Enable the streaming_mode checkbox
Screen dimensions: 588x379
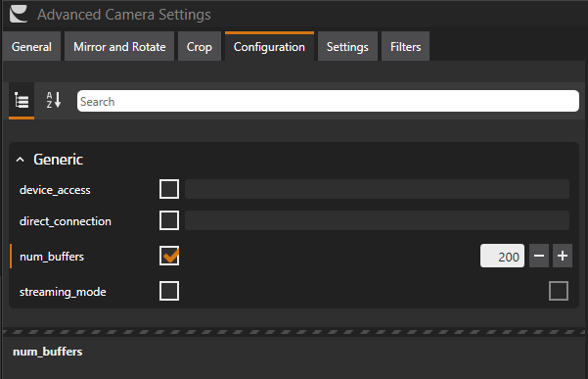(169, 291)
